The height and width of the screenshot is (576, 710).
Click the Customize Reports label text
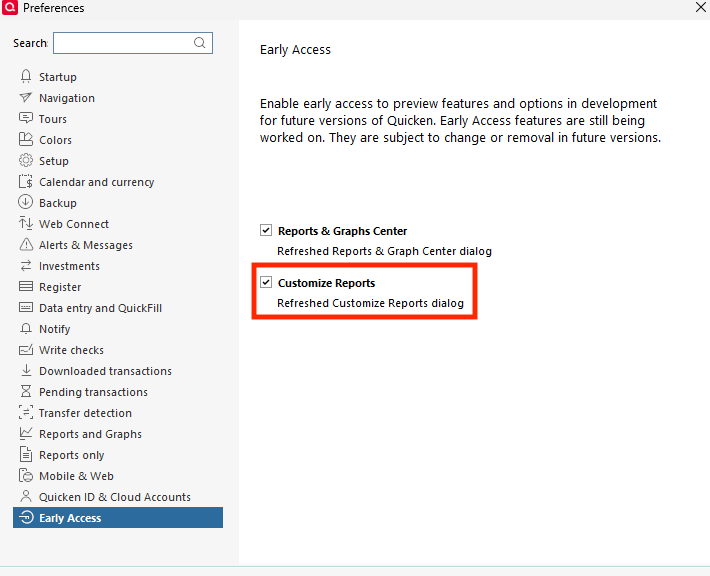click(x=326, y=283)
